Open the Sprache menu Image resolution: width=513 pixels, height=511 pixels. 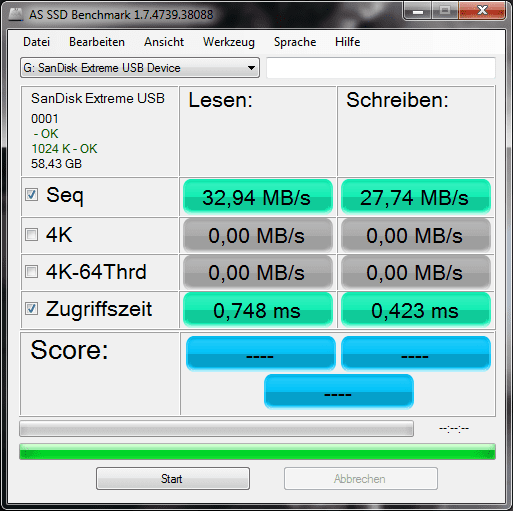pyautogui.click(x=295, y=42)
